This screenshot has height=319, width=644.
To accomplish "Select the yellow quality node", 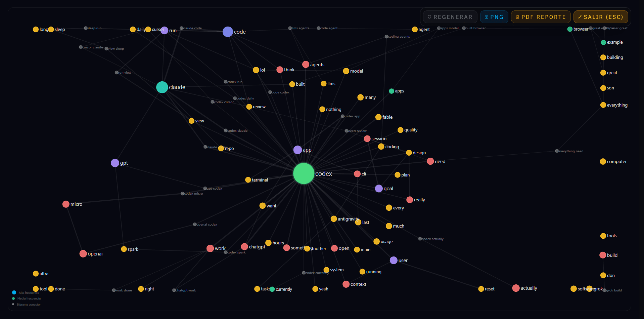I will [400, 130].
